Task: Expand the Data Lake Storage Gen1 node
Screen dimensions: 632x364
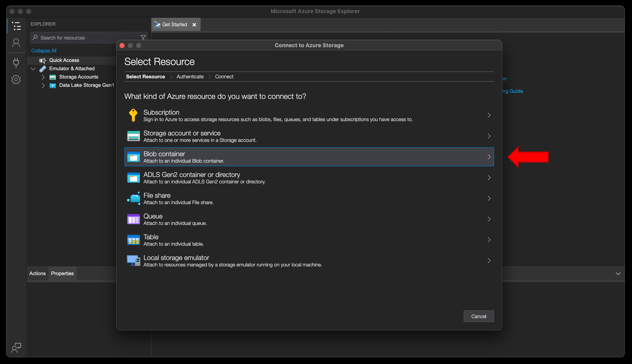Action: (x=43, y=85)
